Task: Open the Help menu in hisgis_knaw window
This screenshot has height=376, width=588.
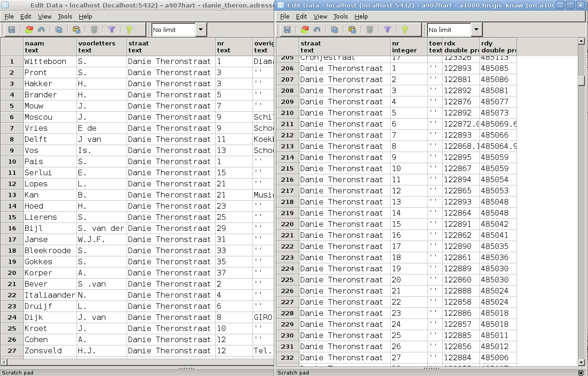Action: (361, 16)
